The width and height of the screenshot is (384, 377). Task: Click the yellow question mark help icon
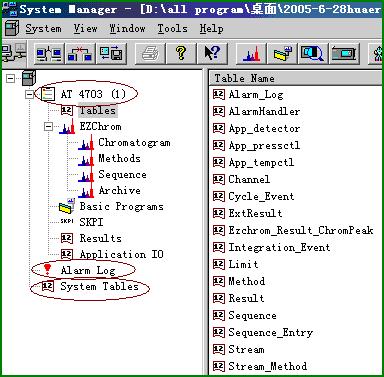pos(181,53)
